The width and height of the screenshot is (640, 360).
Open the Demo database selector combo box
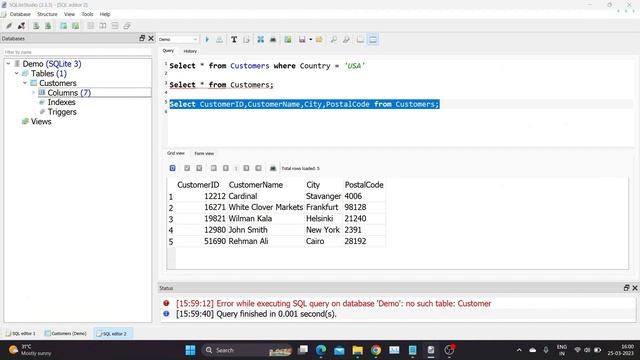pos(178,40)
